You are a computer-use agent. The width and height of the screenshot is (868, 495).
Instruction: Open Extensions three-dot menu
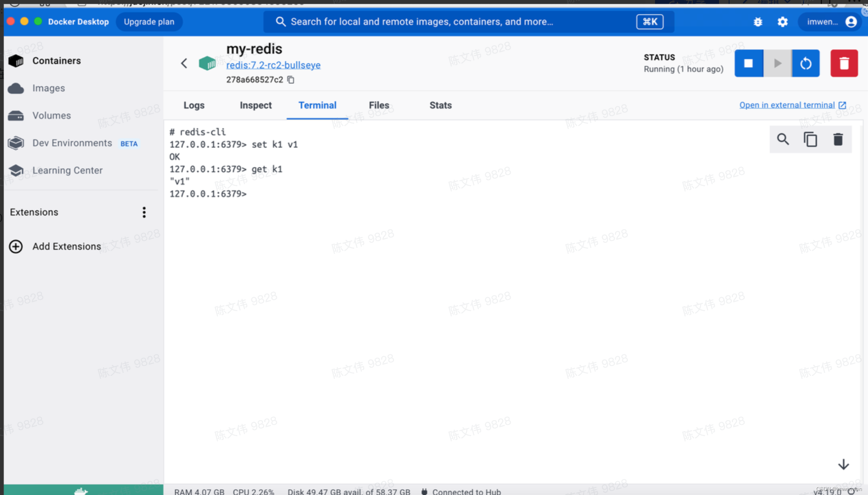(144, 212)
